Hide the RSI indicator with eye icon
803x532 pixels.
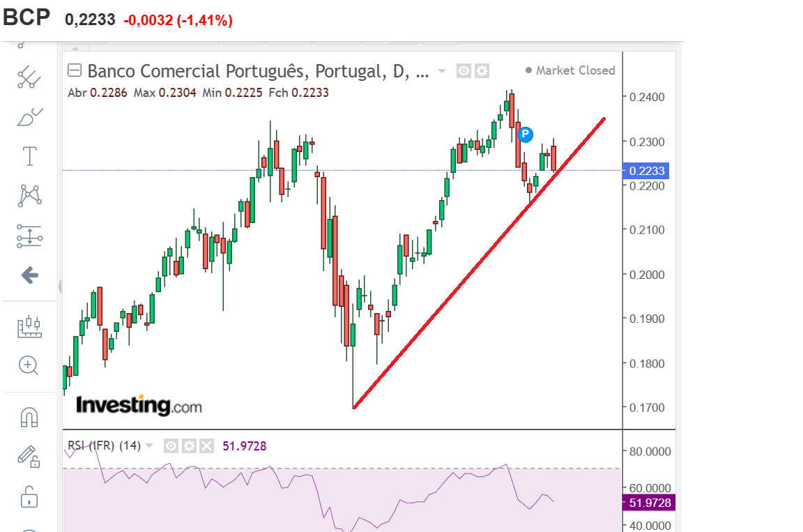pyautogui.click(x=171, y=446)
